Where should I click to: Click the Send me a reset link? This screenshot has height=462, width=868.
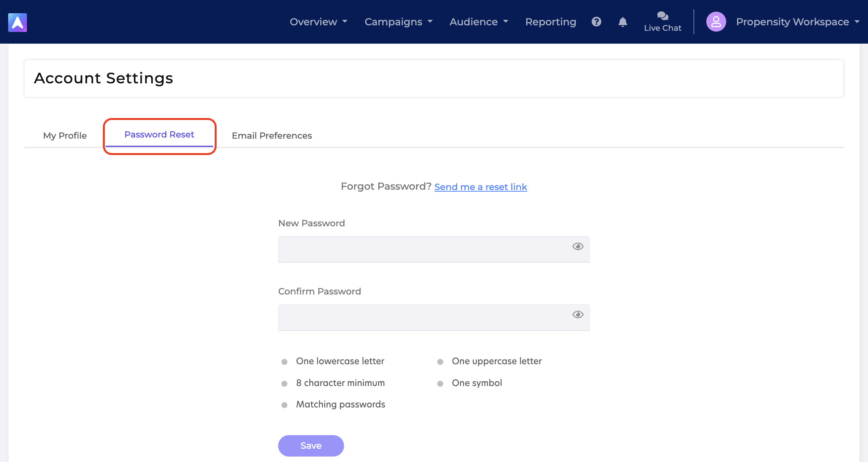(481, 187)
